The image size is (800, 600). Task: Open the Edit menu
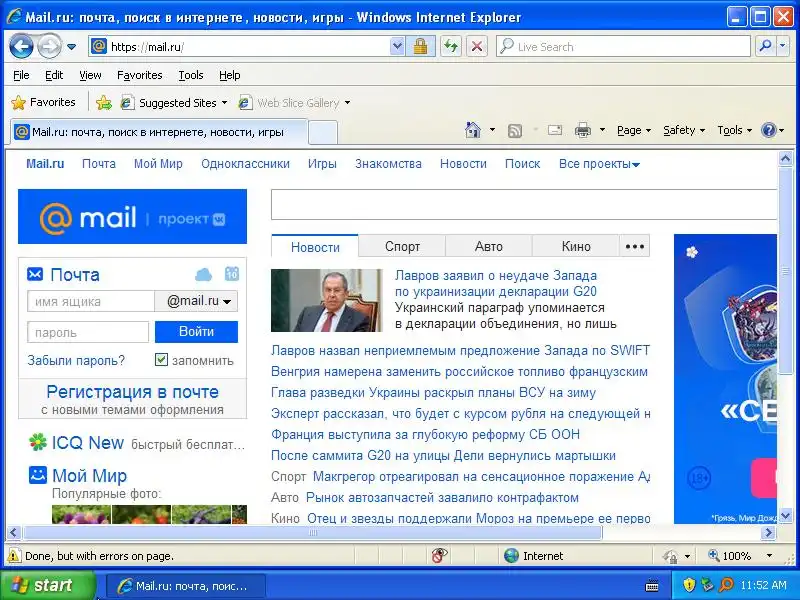click(x=54, y=75)
